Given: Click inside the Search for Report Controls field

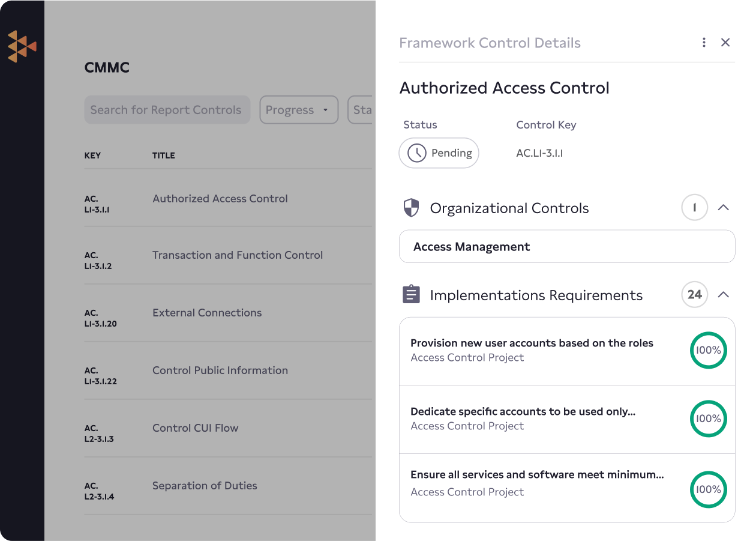Looking at the screenshot, I should [167, 110].
